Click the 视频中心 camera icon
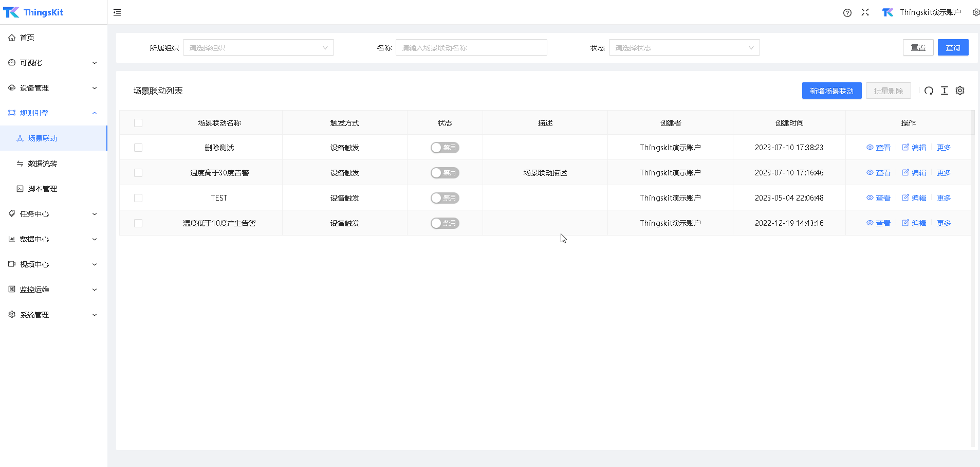The height and width of the screenshot is (467, 980). (12, 264)
